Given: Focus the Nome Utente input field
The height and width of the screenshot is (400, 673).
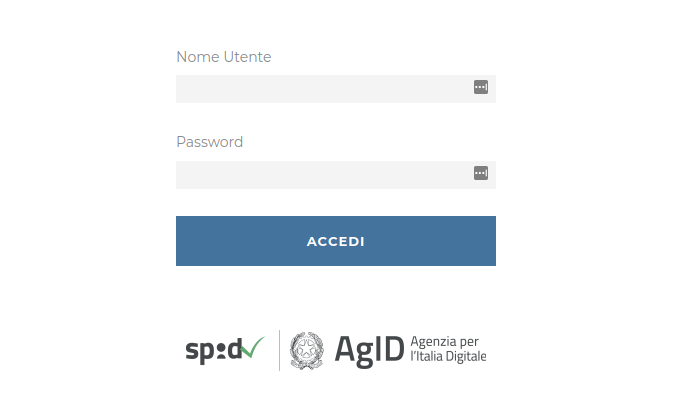Looking at the screenshot, I should coord(336,89).
